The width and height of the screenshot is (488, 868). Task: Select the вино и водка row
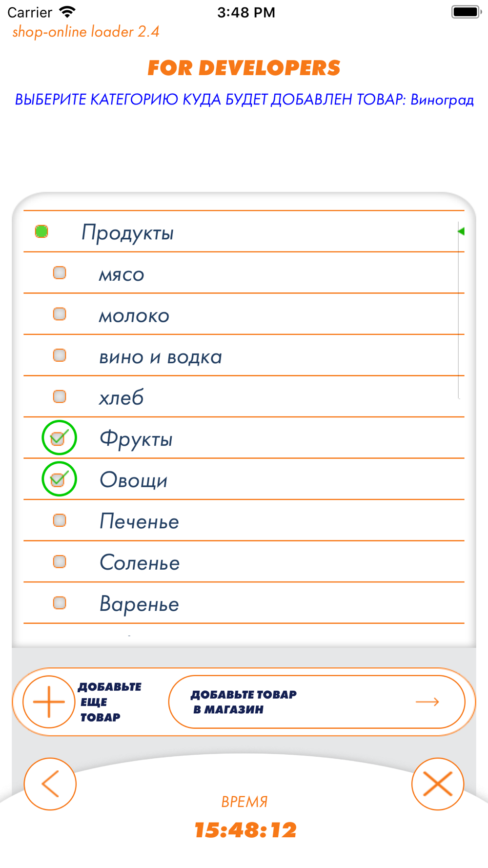244,355
